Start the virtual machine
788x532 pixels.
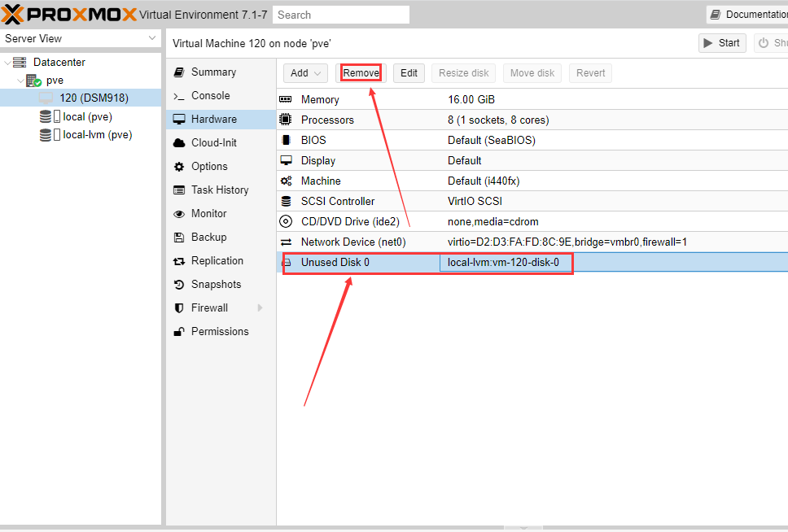click(722, 43)
